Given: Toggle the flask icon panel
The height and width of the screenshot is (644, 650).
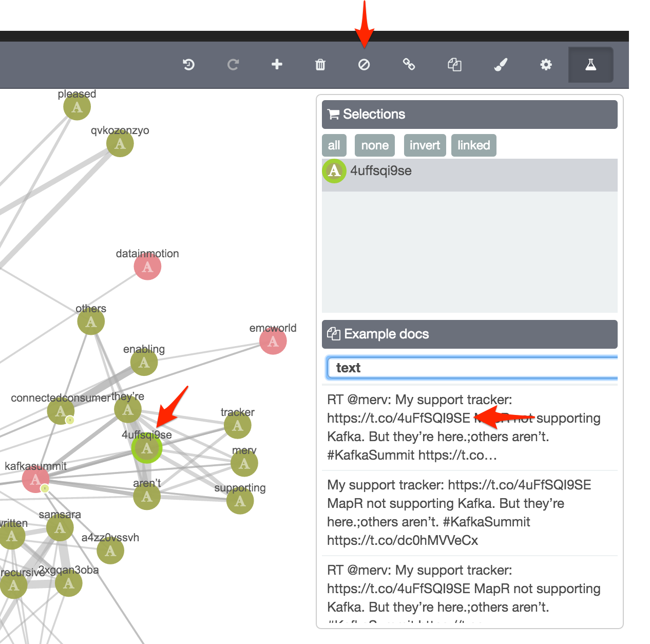Looking at the screenshot, I should tap(590, 65).
